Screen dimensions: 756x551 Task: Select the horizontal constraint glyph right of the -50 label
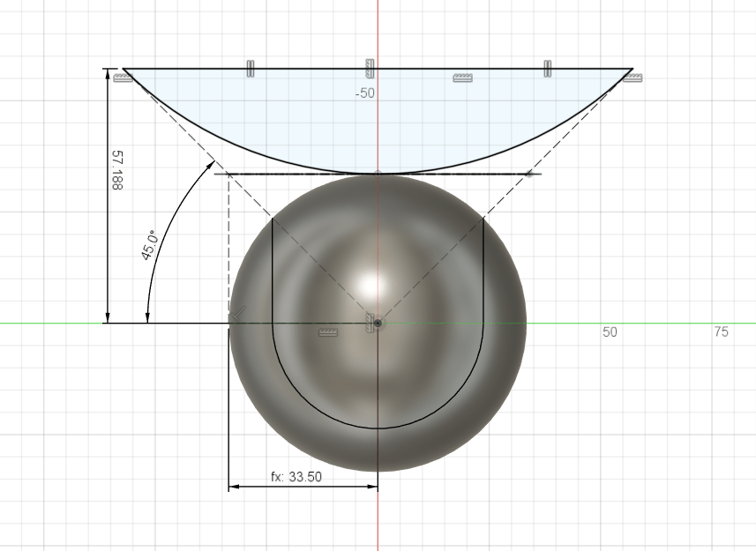point(462,78)
